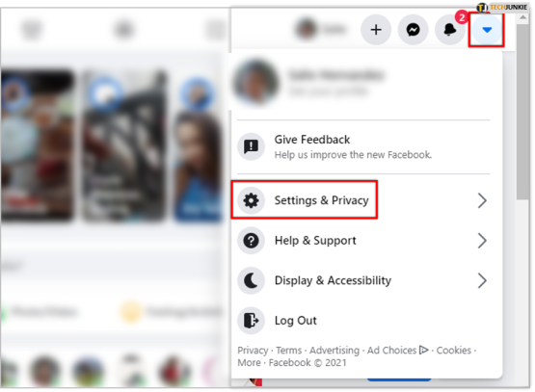Viewport: 535px width, 392px height.
Task: Open the profile picture in menu
Action: point(255,82)
